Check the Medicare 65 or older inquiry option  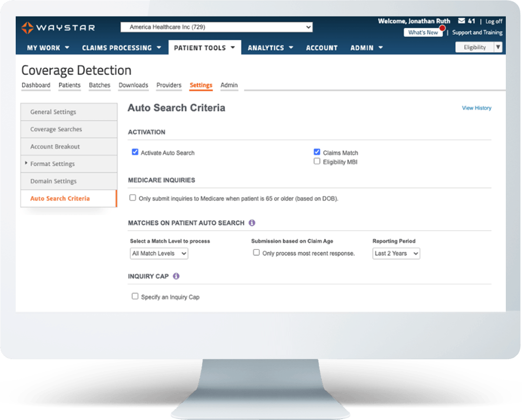click(x=133, y=198)
